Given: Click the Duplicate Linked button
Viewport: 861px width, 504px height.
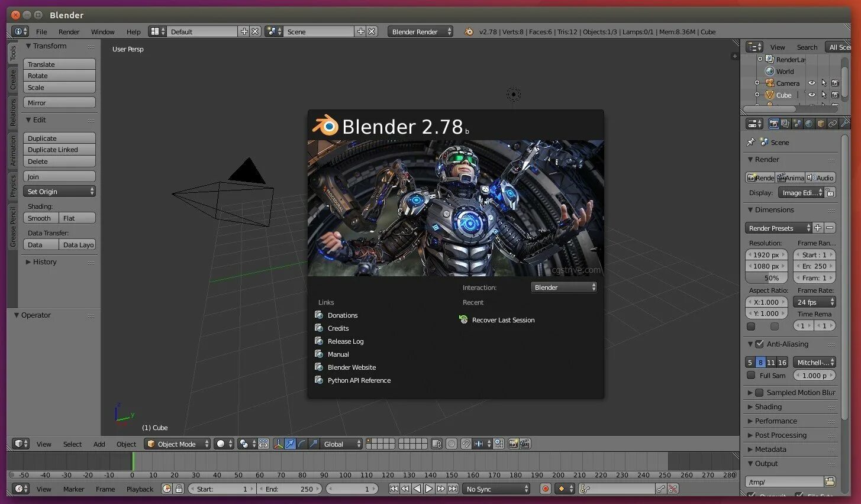Looking at the screenshot, I should coord(59,150).
